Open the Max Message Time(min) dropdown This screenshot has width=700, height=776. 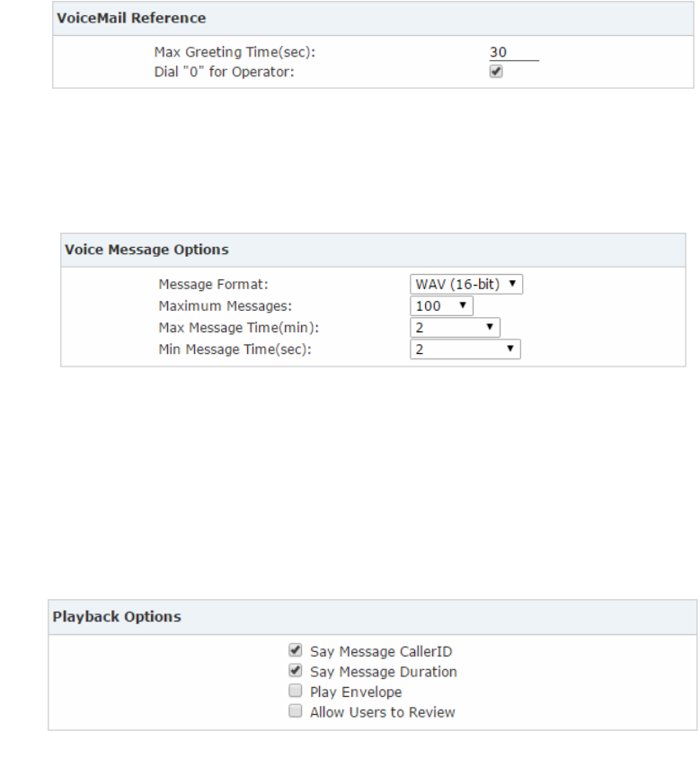[x=455, y=328]
